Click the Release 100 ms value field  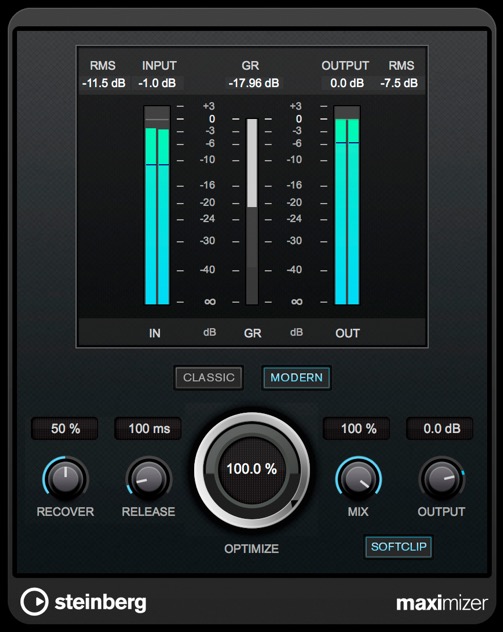tap(148, 428)
